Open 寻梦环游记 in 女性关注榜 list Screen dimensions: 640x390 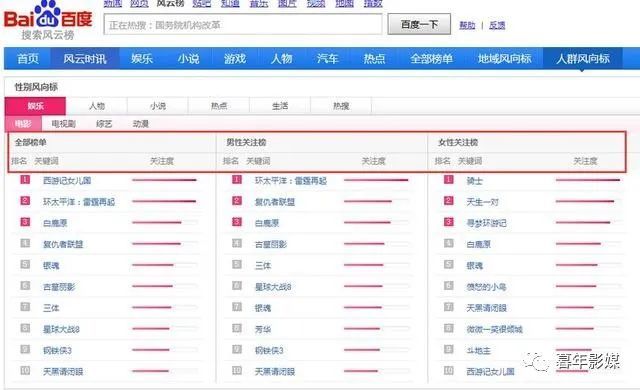click(487, 223)
